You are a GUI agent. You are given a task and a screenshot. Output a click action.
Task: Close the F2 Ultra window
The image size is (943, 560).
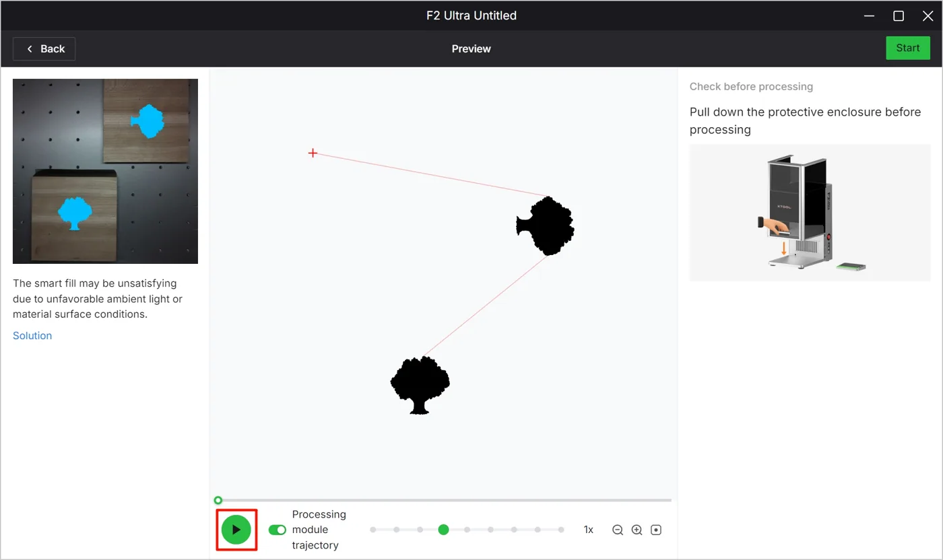[928, 16]
